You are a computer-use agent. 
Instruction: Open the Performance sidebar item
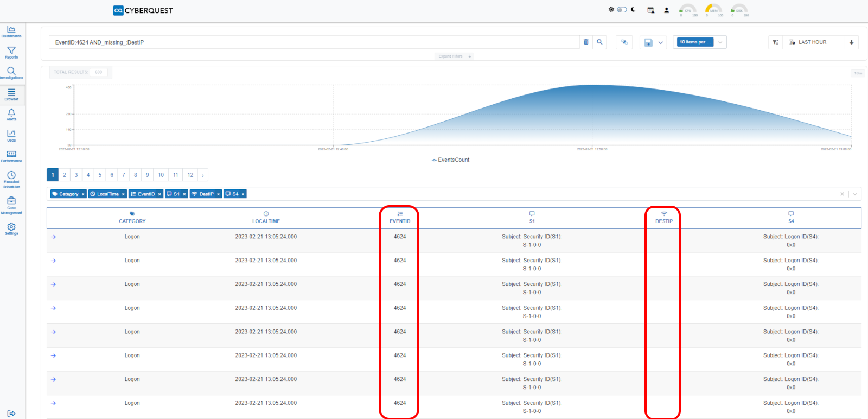11,156
